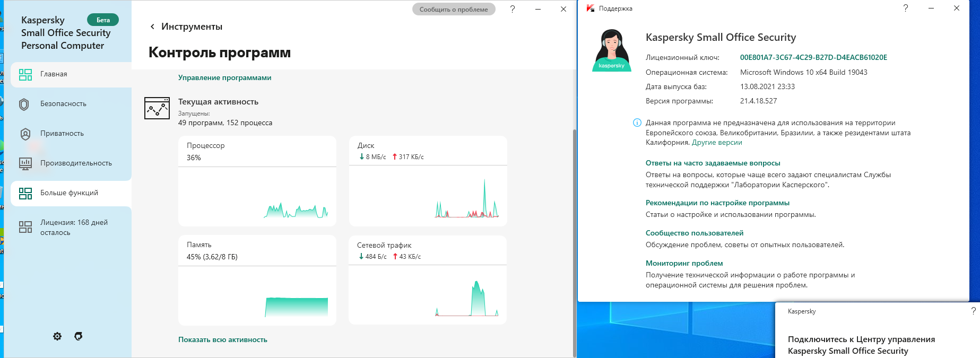Close the Поддержка window
Viewport: 980px width, 358px height.
pos(957,8)
